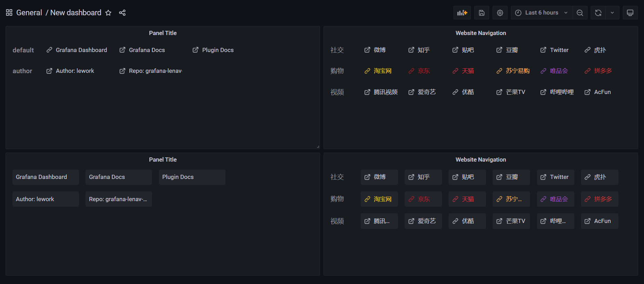Screen dimensions: 644x284
Task: Click the 唯品会 button in bottom navigation panel
Action: point(556,199)
